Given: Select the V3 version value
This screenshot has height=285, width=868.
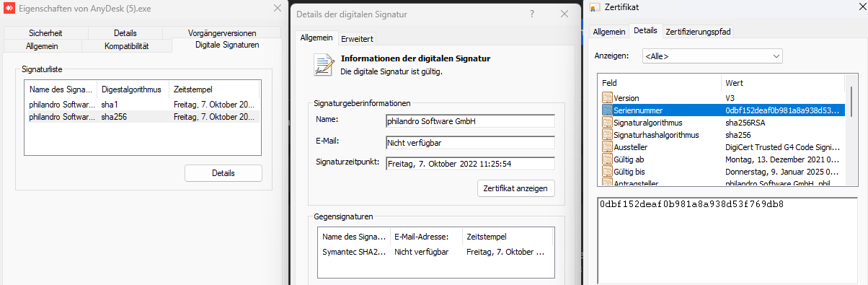Looking at the screenshot, I should click(x=730, y=98).
